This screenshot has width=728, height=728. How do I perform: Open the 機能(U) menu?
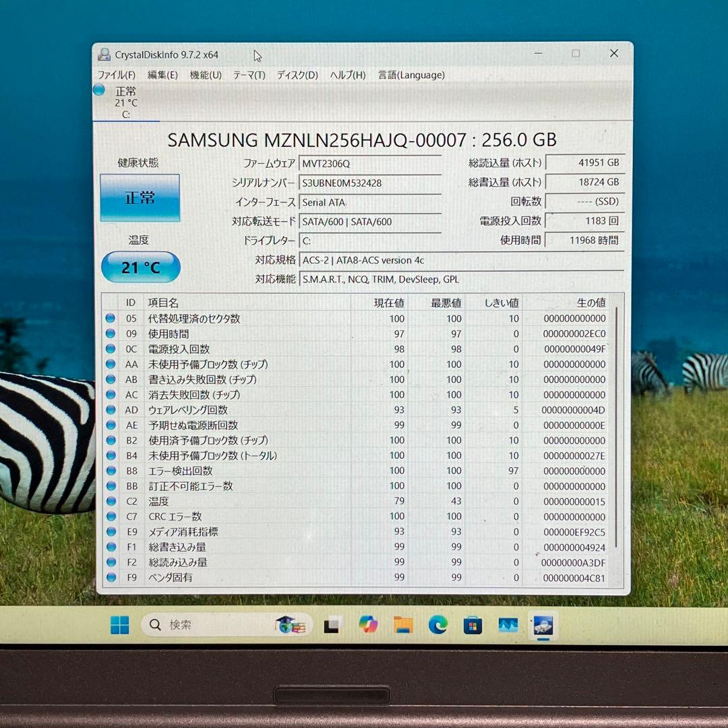click(x=206, y=75)
